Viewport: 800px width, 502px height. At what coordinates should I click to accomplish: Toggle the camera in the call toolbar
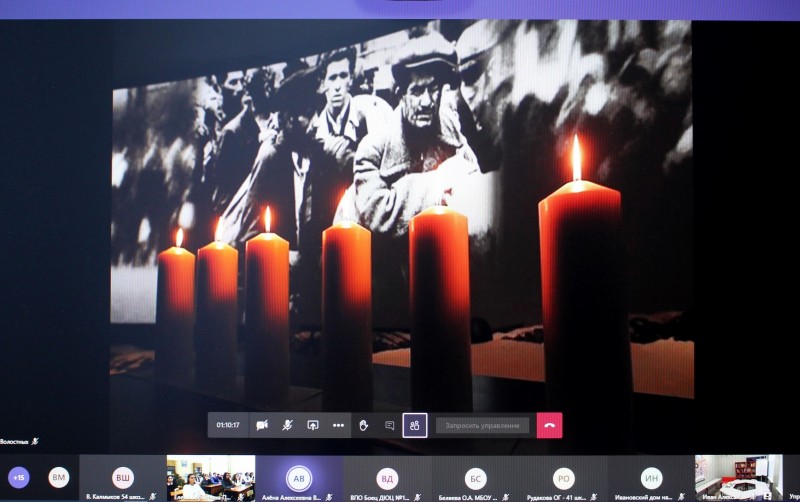point(262,425)
